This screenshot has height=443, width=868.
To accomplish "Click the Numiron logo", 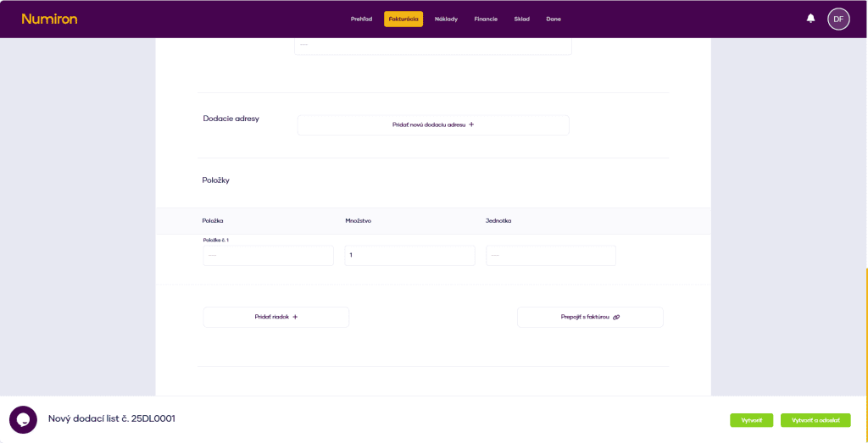I will pyautogui.click(x=49, y=19).
